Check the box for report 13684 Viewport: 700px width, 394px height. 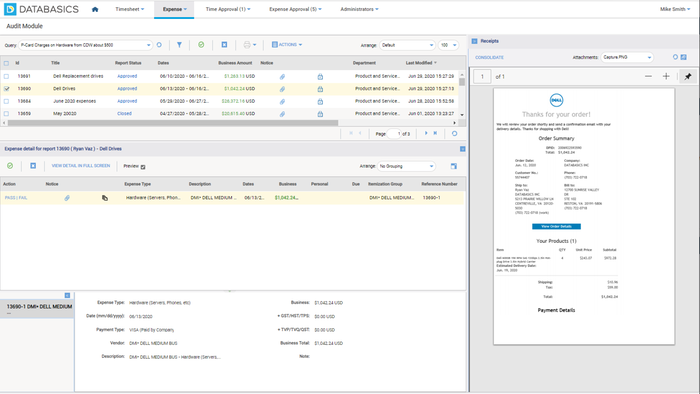click(x=6, y=101)
